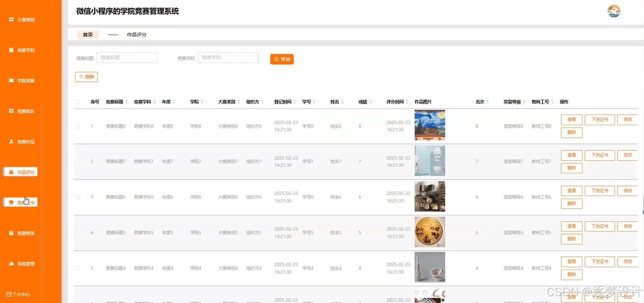Sort by 姓名 column arrows
The image size is (644, 303).
pyautogui.click(x=342, y=102)
